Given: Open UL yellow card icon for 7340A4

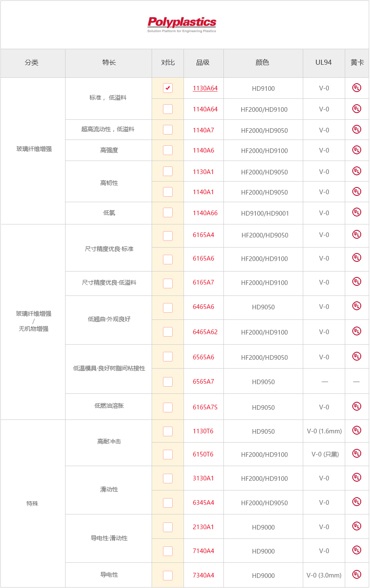Looking at the screenshot, I should pyautogui.click(x=357, y=575).
